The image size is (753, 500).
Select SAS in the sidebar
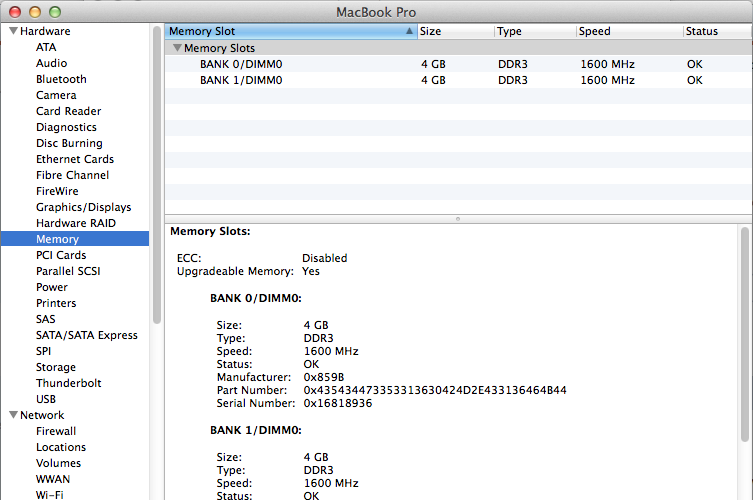46,319
